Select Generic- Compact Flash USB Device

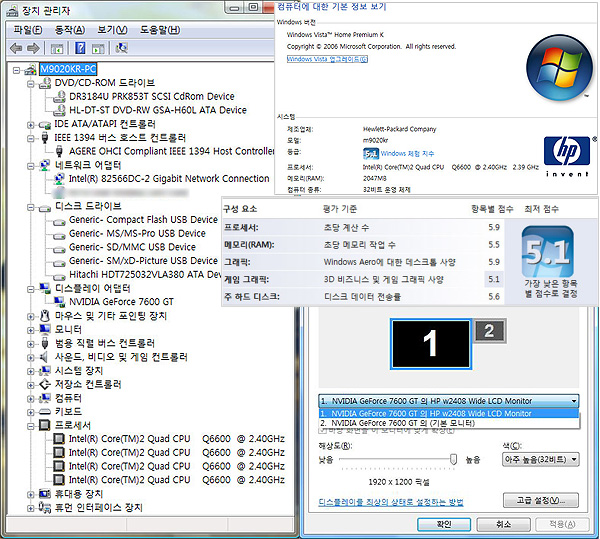coord(143,220)
